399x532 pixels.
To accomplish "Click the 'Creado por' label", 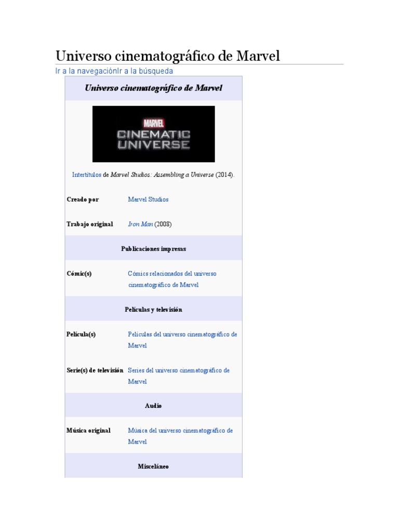I will point(83,199).
